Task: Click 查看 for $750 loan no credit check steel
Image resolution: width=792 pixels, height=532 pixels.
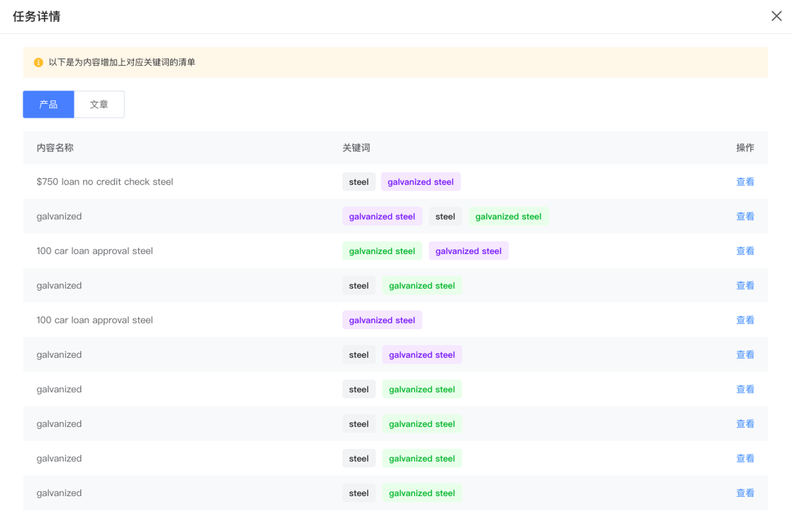Action: (745, 182)
